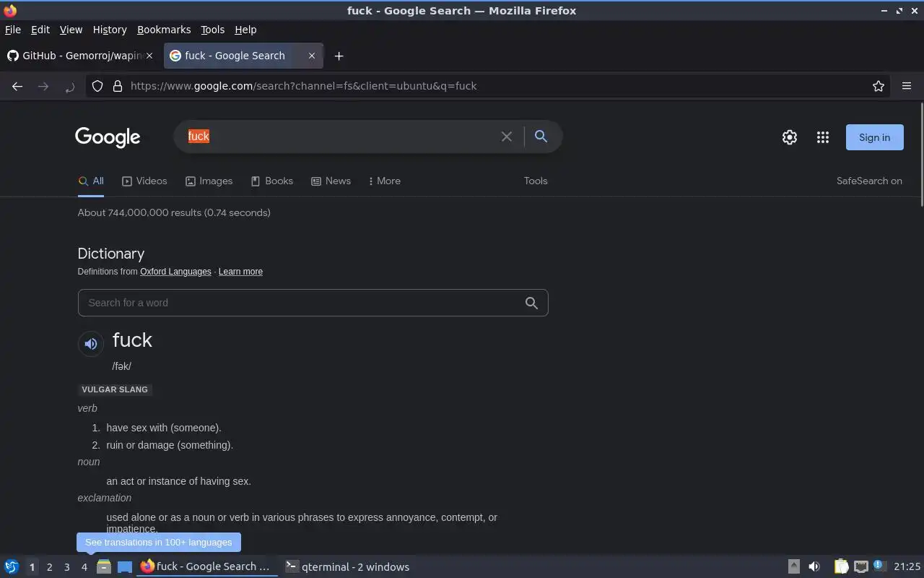Click the Sign in button
Screen dimensions: 924x578
tap(874, 137)
